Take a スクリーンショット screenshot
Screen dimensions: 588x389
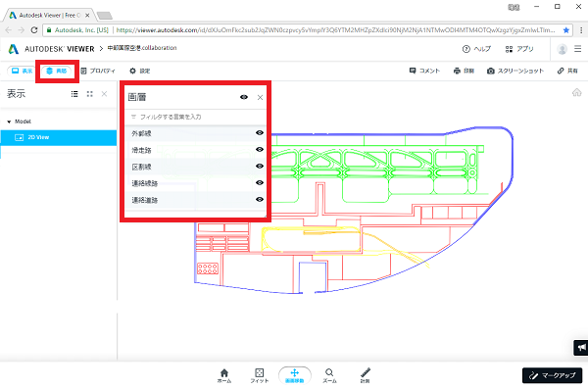click(515, 71)
